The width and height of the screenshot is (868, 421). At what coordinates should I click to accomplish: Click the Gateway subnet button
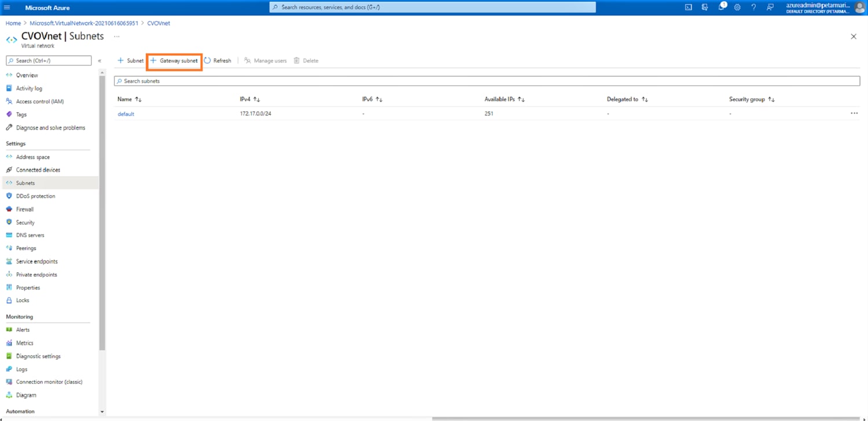[x=174, y=61]
